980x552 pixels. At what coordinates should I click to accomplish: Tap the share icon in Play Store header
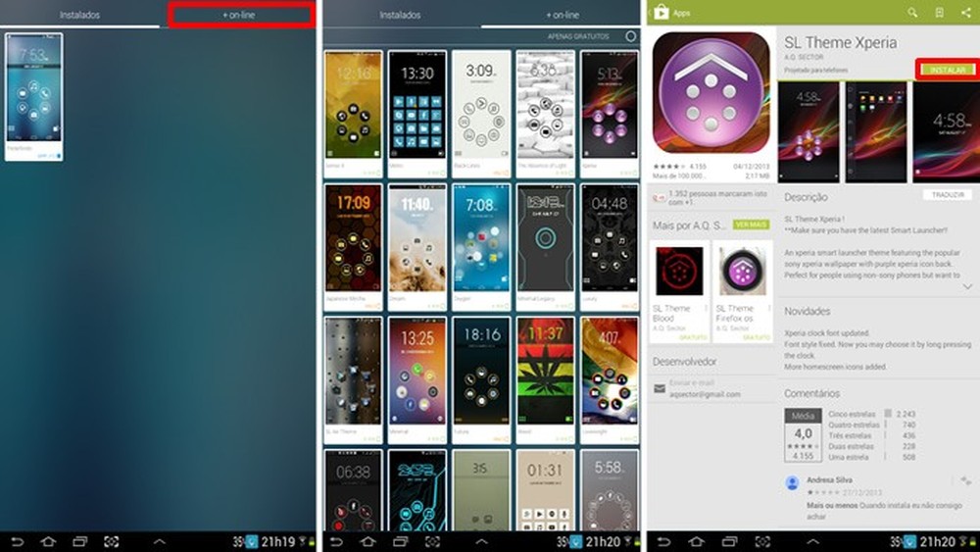[965, 13]
